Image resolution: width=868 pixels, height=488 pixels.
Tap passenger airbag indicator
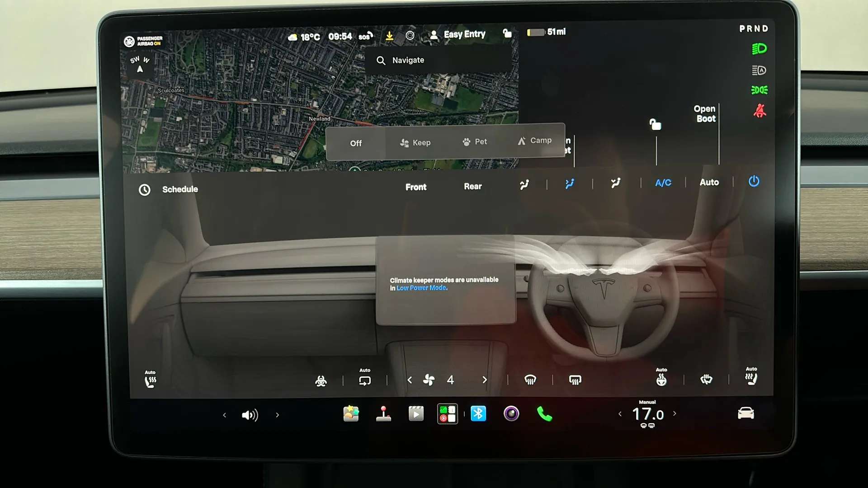coord(143,41)
